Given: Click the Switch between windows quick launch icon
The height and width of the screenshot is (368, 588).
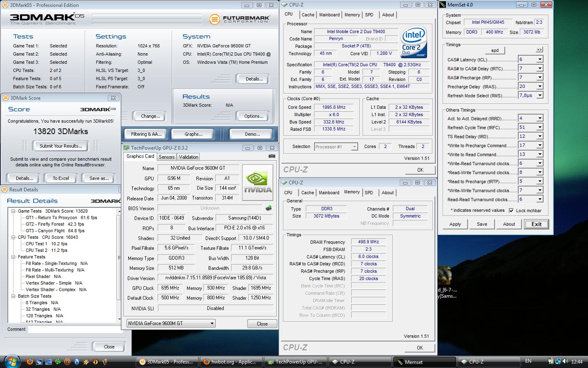Looking at the screenshot, I should (x=39, y=362).
